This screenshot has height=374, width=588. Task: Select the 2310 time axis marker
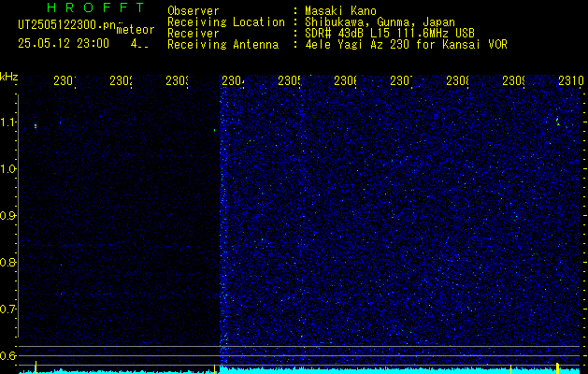571,80
